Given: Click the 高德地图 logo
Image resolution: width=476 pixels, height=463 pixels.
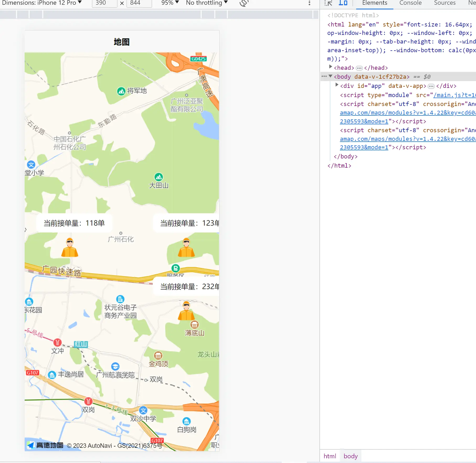Looking at the screenshot, I should coord(45,445).
